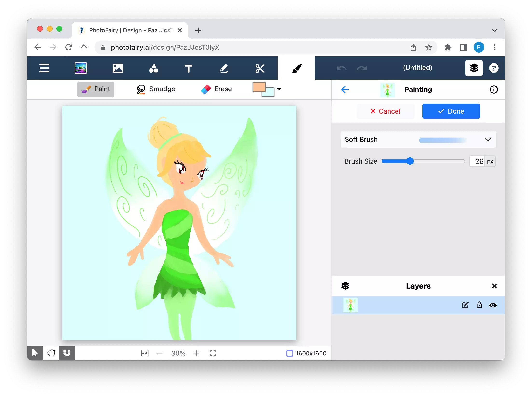
Task: Click the Layers stack icon in panel
Action: click(345, 286)
